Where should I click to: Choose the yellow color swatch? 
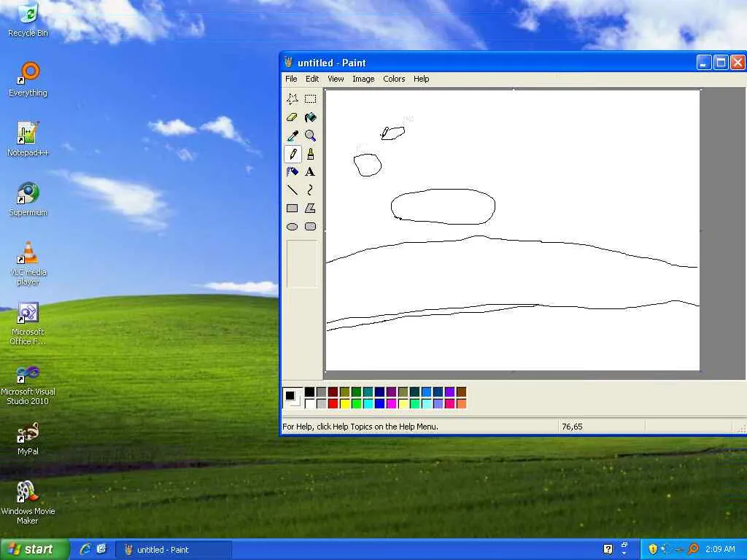[345, 404]
